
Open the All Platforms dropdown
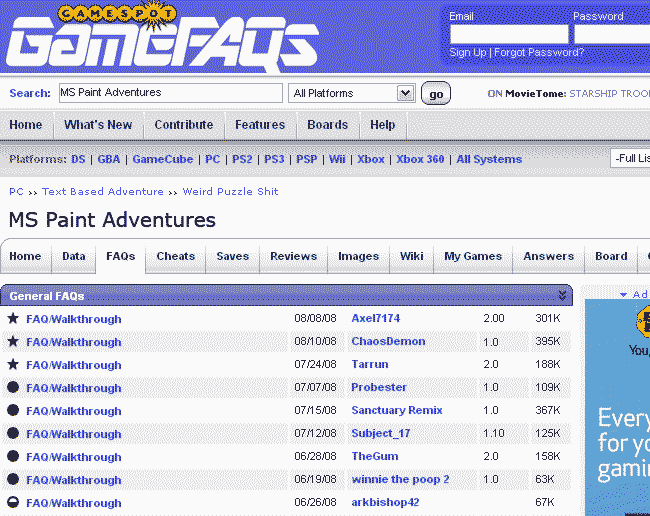(352, 93)
